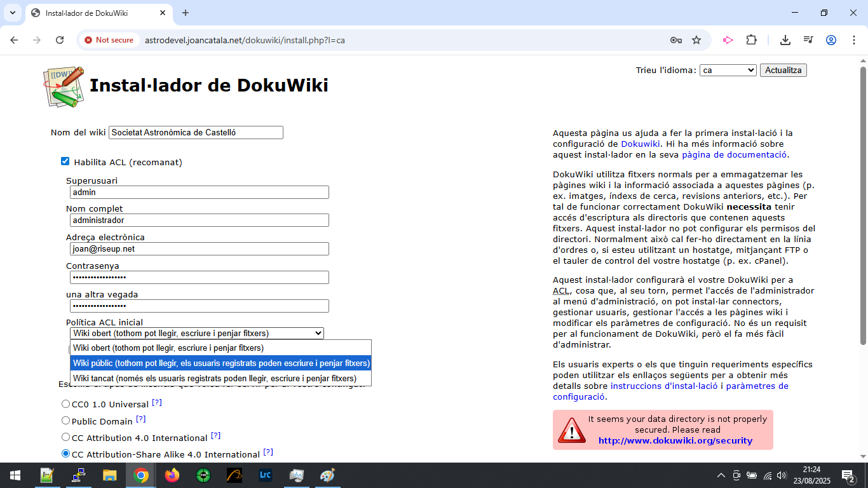
Task: Open the system monitor taskbar icon
Action: [x=297, y=475]
